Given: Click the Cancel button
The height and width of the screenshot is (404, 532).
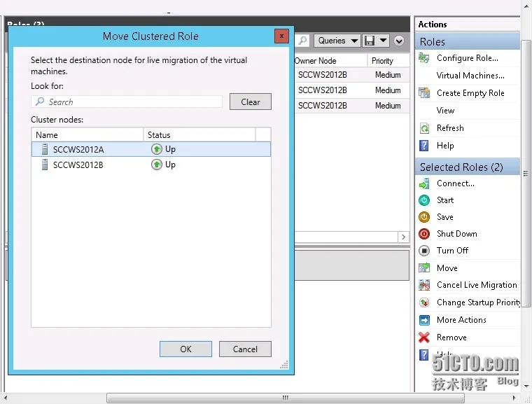Looking at the screenshot, I should pos(245,349).
